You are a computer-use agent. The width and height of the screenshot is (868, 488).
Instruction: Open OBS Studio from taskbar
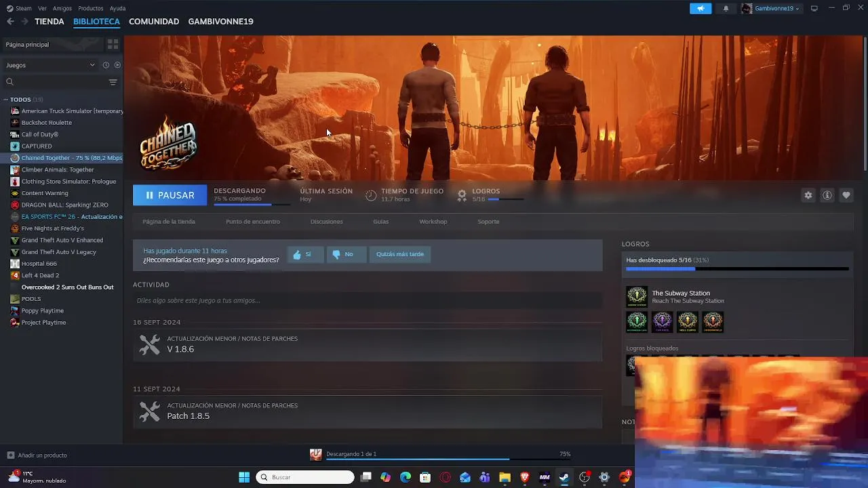click(x=584, y=477)
